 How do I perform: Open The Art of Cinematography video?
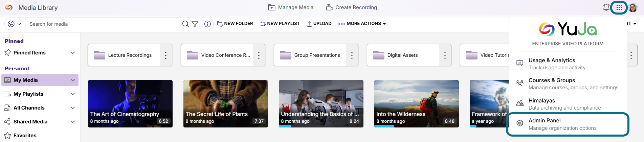[130, 104]
